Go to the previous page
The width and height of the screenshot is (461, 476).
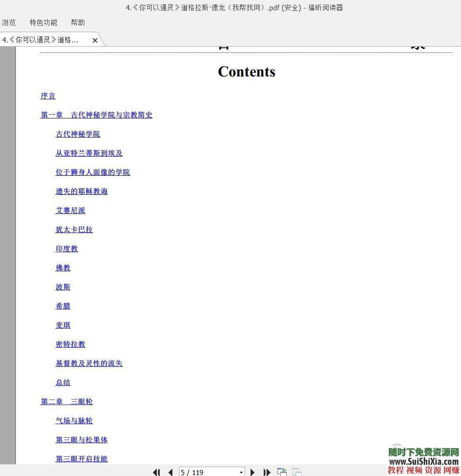pos(170,472)
